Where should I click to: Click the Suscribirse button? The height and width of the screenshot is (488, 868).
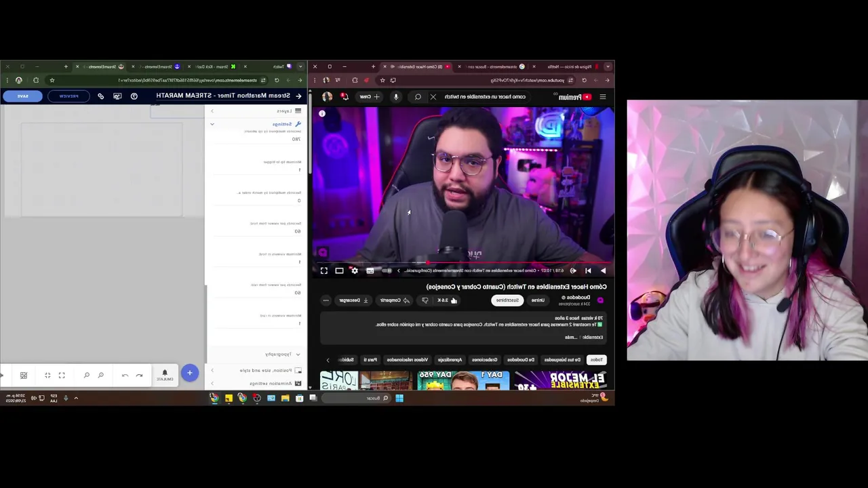pyautogui.click(x=507, y=300)
